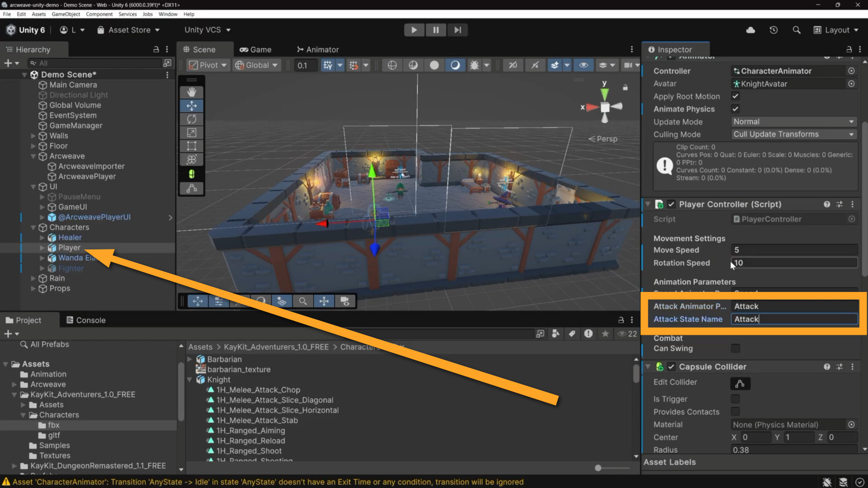Toggle Apply Root Motion checkbox
The height and width of the screenshot is (488, 868).
[736, 96]
